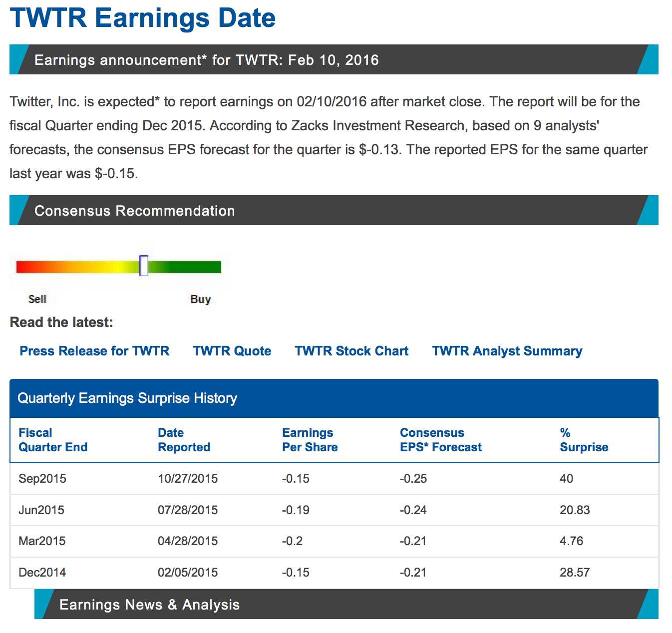Click the Consensus EPS* Forecast column header
This screenshot has width=672, height=633.
point(441,440)
